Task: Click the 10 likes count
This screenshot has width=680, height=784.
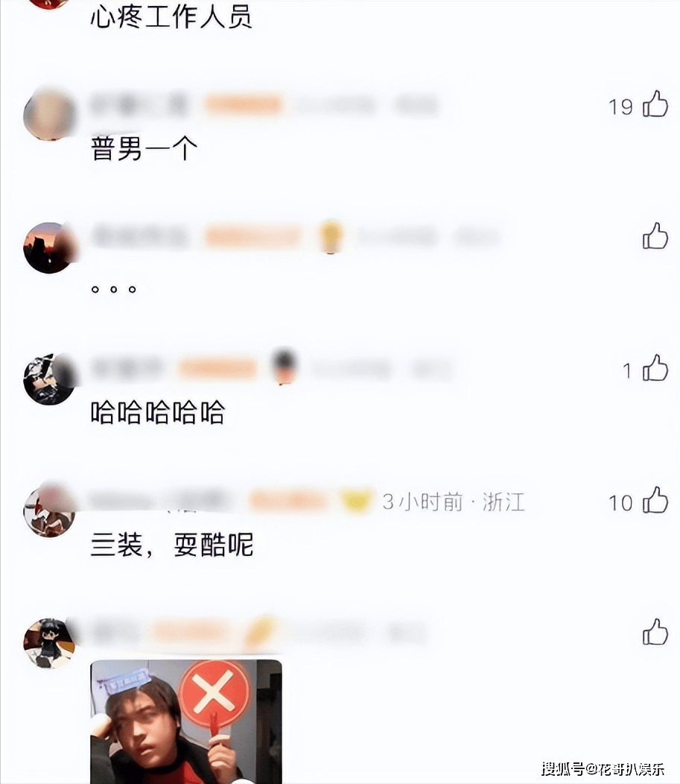Action: [x=620, y=503]
